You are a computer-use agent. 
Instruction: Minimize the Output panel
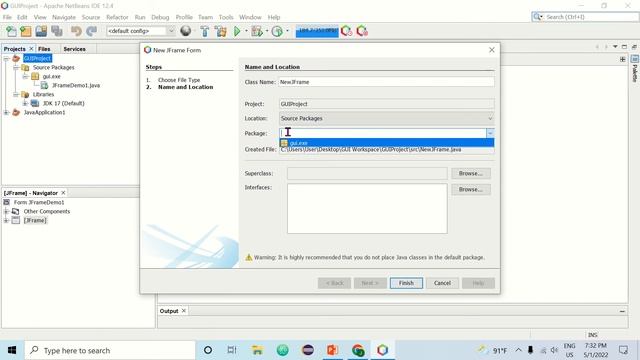[x=622, y=311]
